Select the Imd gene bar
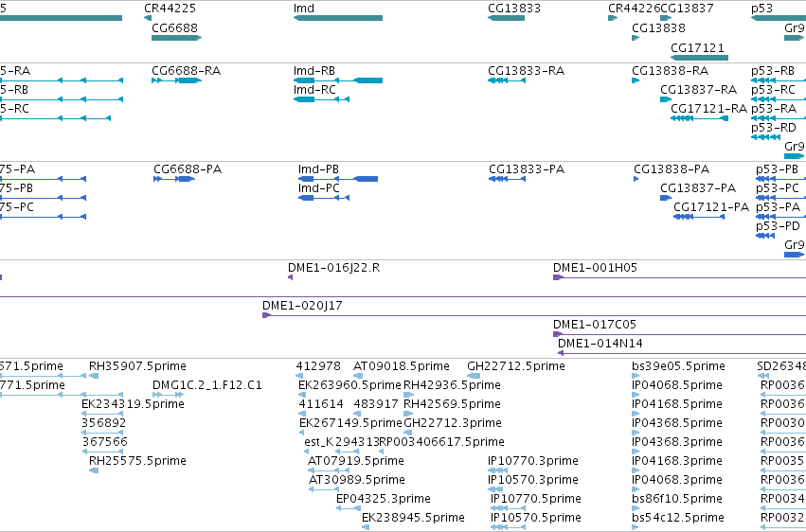Image resolution: width=806 pixels, height=532 pixels. tap(338, 18)
